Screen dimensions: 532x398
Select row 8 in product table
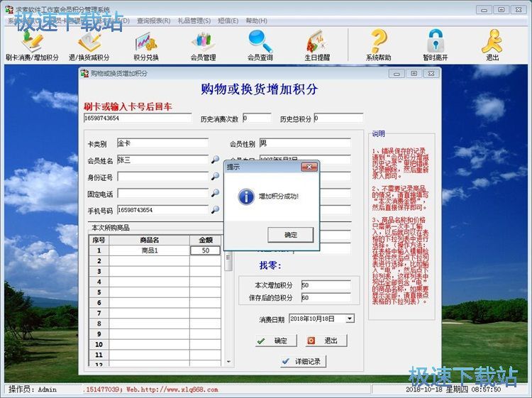tap(155, 324)
